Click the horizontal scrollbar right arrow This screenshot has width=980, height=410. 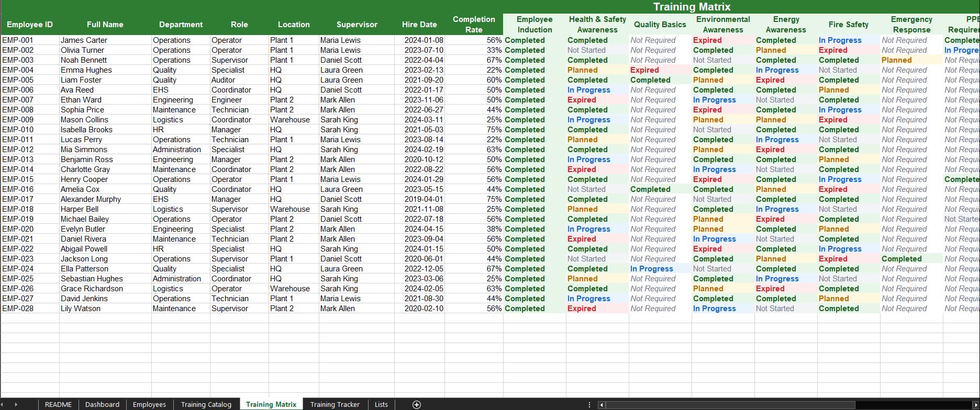pos(976,404)
